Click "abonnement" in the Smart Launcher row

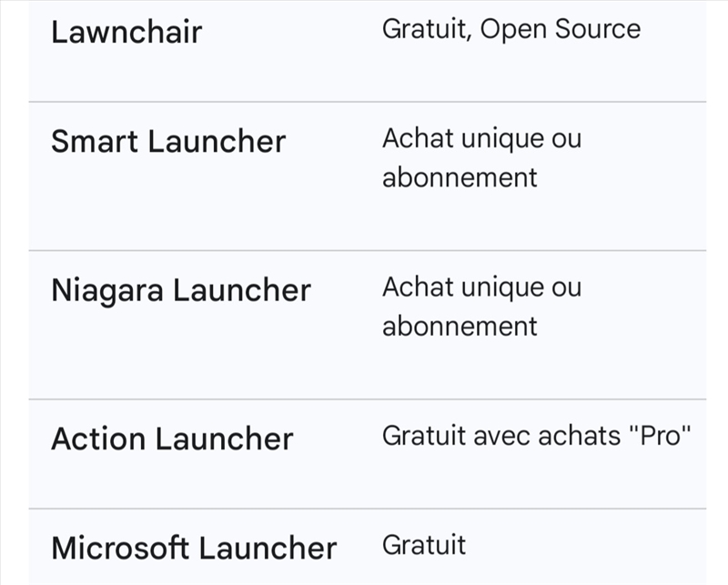pos(460,177)
